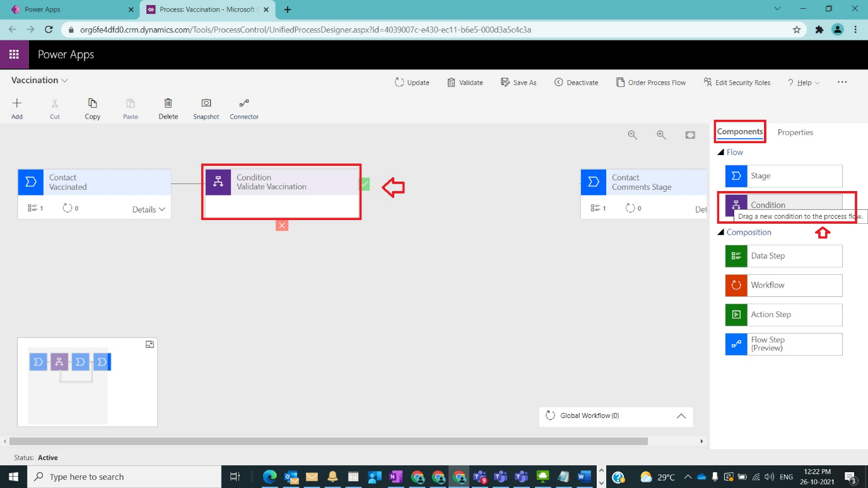Switch to the Properties tab
The height and width of the screenshot is (488, 868).
(x=795, y=132)
